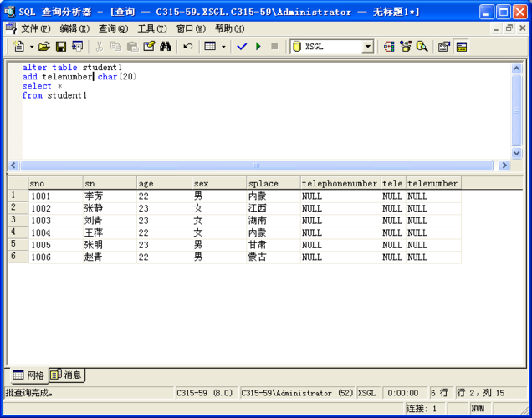Click the telenumber column header
The image size is (532, 418).
click(433, 183)
